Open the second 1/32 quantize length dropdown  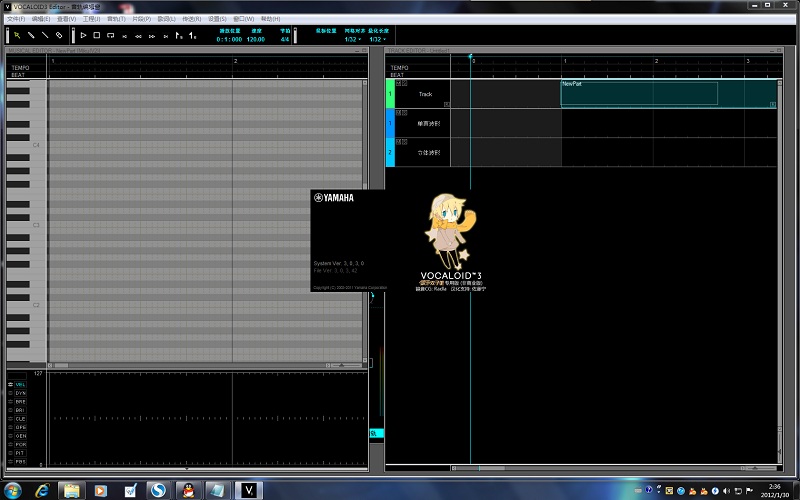coord(380,39)
